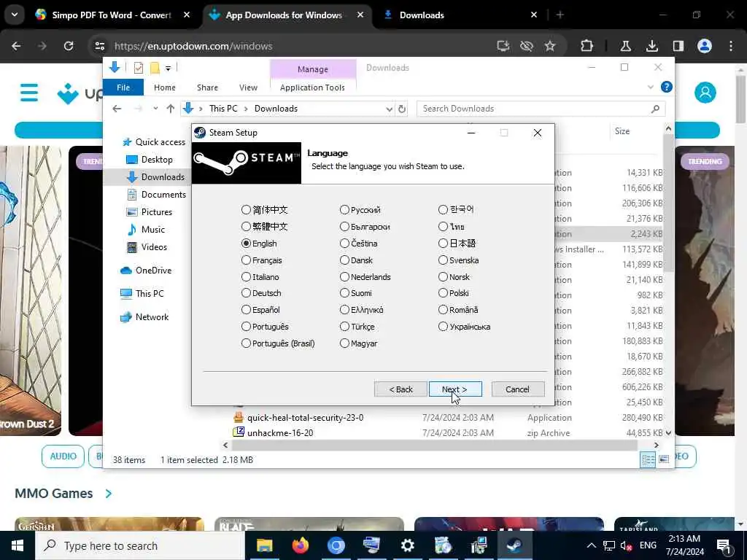The image size is (747, 560).
Task: Open the Uptodown user account icon
Action: [x=705, y=93]
